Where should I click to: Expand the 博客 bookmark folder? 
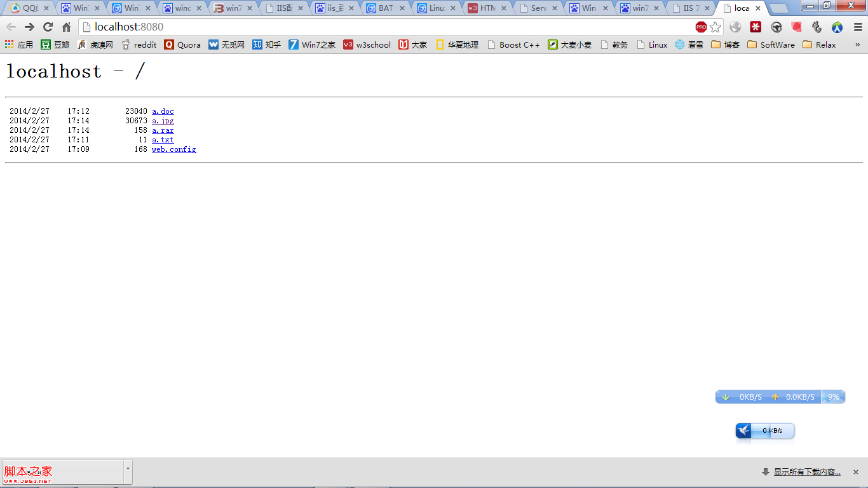[726, 44]
